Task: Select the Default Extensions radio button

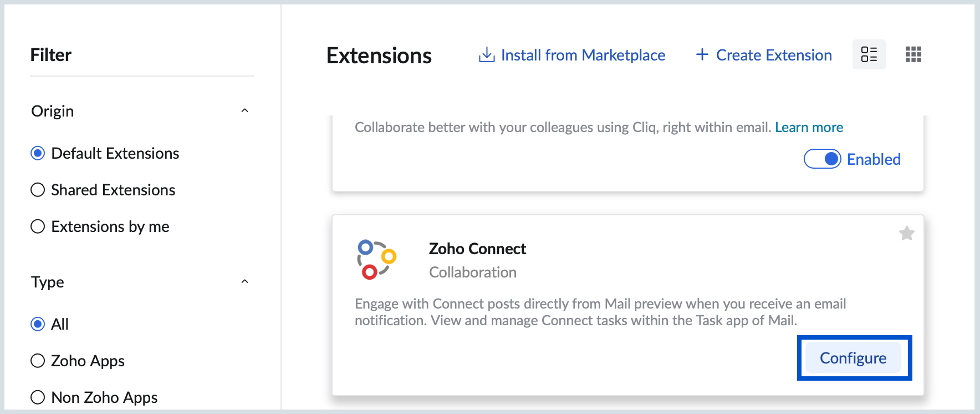Action: (x=38, y=153)
